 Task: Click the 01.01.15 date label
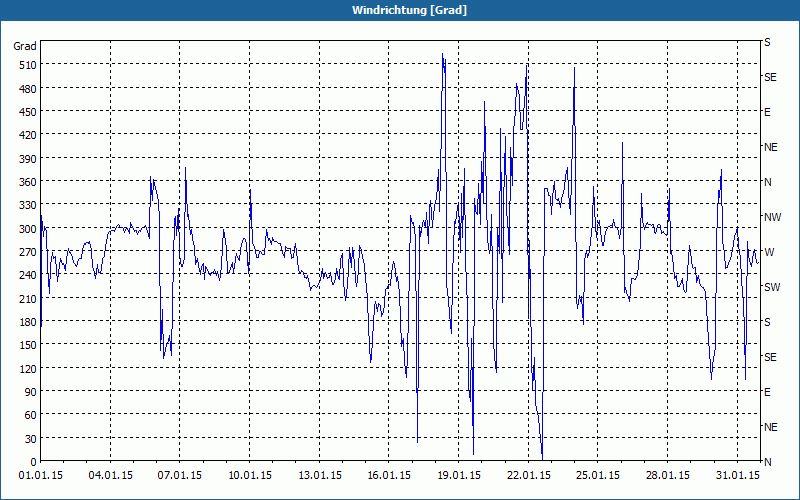41,476
